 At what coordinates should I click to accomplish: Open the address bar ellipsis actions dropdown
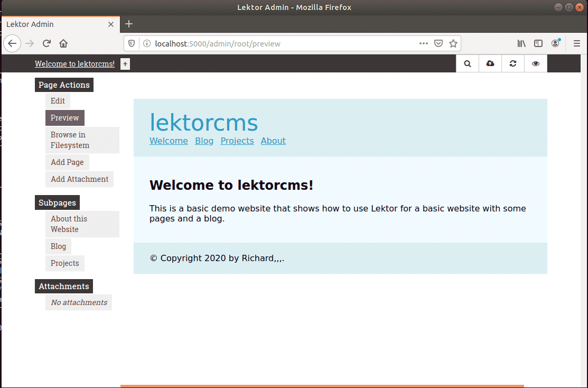[x=423, y=43]
